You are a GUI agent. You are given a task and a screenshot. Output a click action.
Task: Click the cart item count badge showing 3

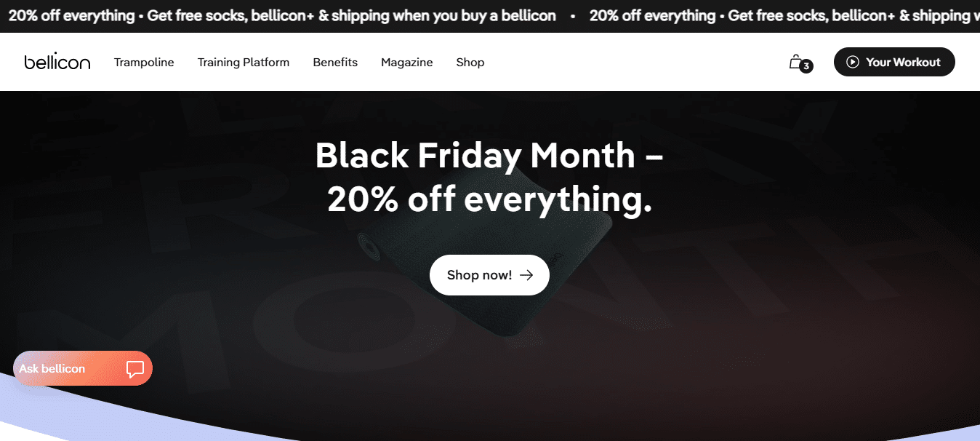(805, 66)
